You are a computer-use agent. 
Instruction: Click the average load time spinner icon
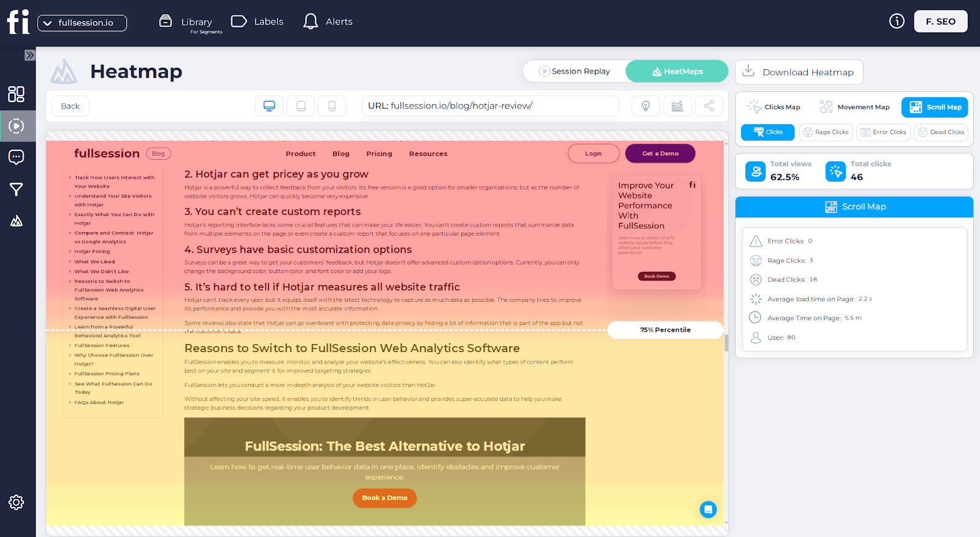[x=756, y=299]
